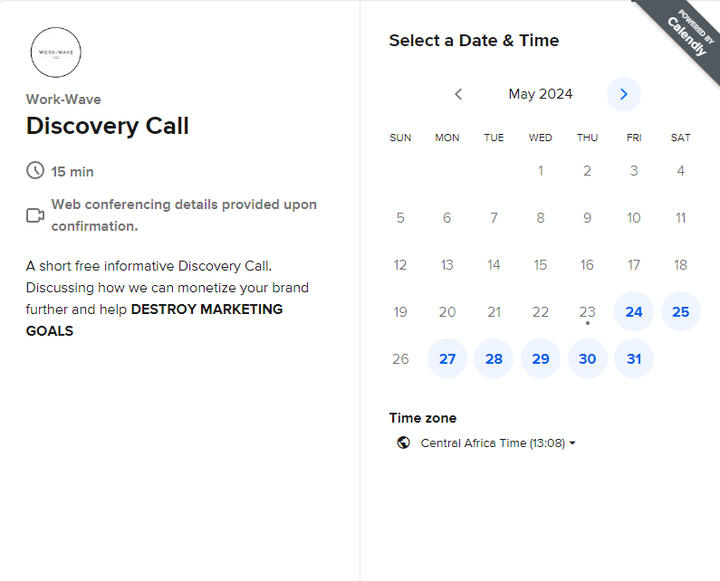720x581 pixels.
Task: Click the video camera conferencing icon
Action: click(x=35, y=215)
